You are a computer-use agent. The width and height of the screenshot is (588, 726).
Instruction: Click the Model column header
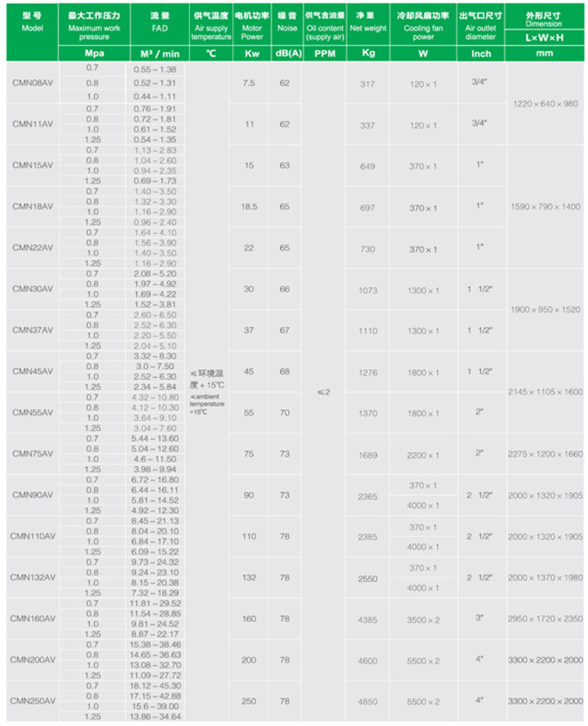coord(32,24)
